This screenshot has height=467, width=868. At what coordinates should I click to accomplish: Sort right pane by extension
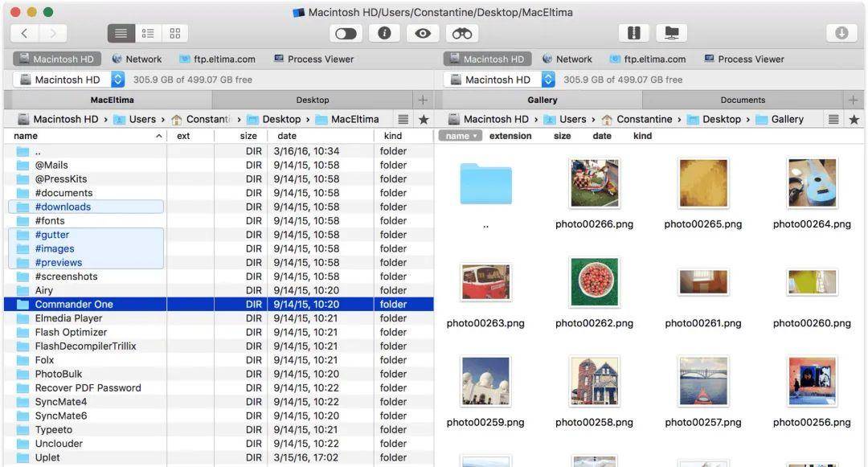510,136
